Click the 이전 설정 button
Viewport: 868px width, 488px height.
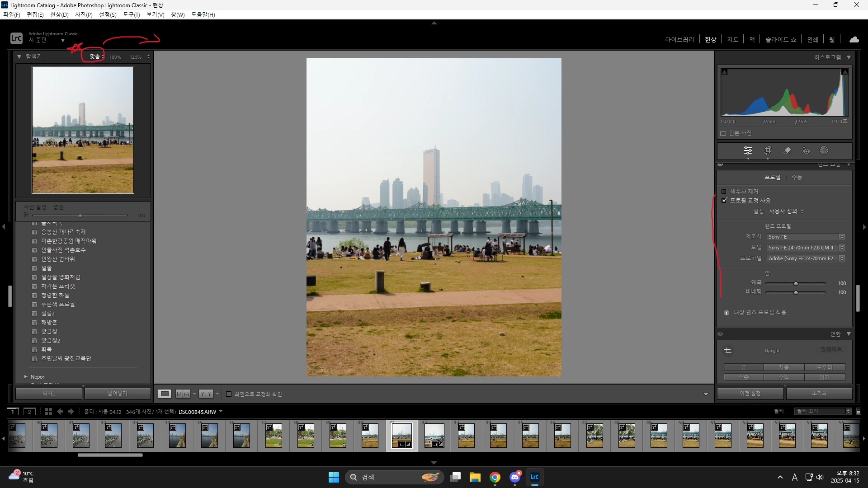point(750,393)
